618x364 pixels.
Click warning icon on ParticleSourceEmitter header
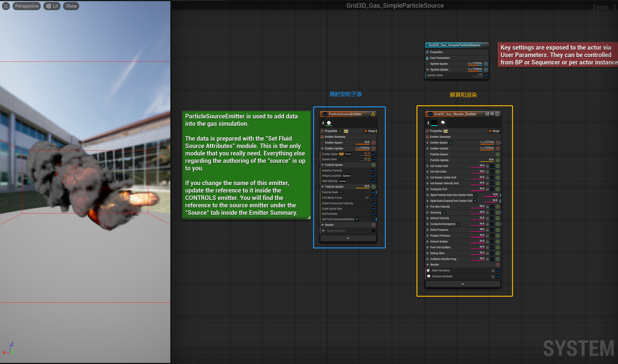click(373, 114)
